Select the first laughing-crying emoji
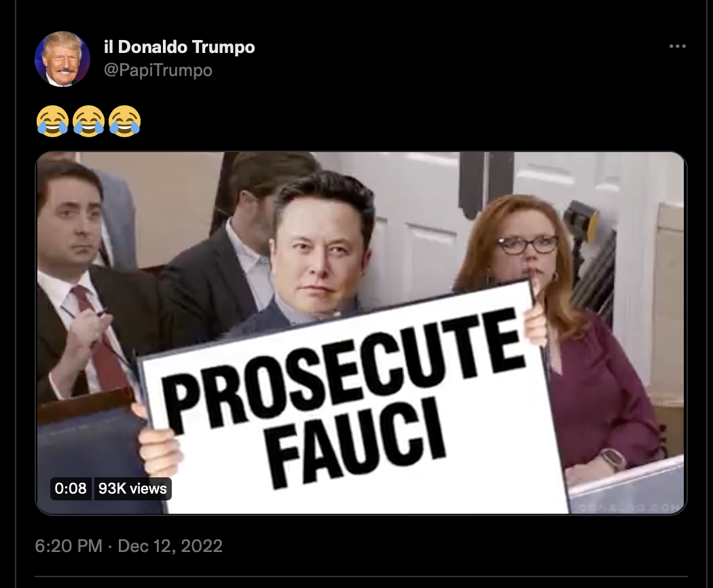713x588 pixels. point(53,121)
